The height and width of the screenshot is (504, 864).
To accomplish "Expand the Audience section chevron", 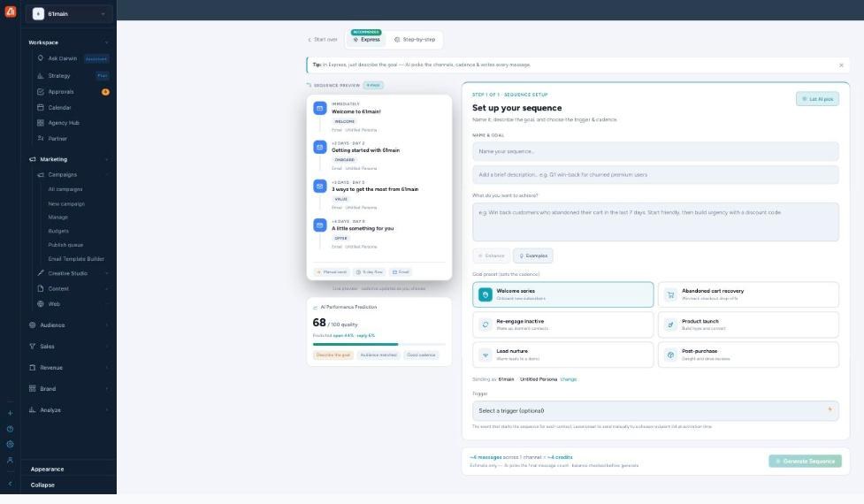I will click(x=106, y=325).
